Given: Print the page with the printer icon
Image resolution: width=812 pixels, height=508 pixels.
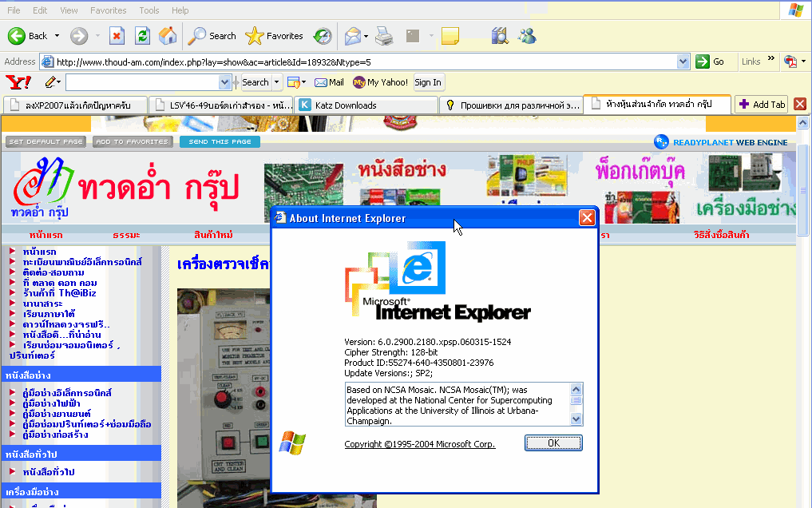Looking at the screenshot, I should 384,36.
